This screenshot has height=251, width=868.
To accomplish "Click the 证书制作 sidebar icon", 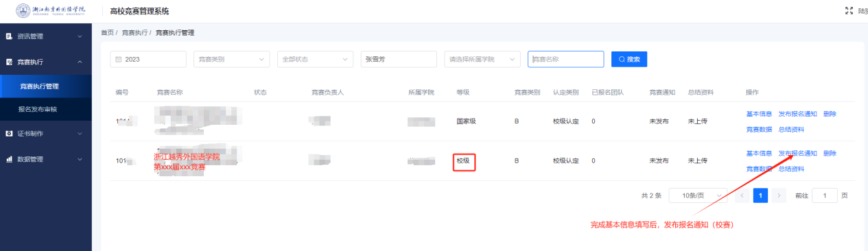I will click(x=10, y=133).
